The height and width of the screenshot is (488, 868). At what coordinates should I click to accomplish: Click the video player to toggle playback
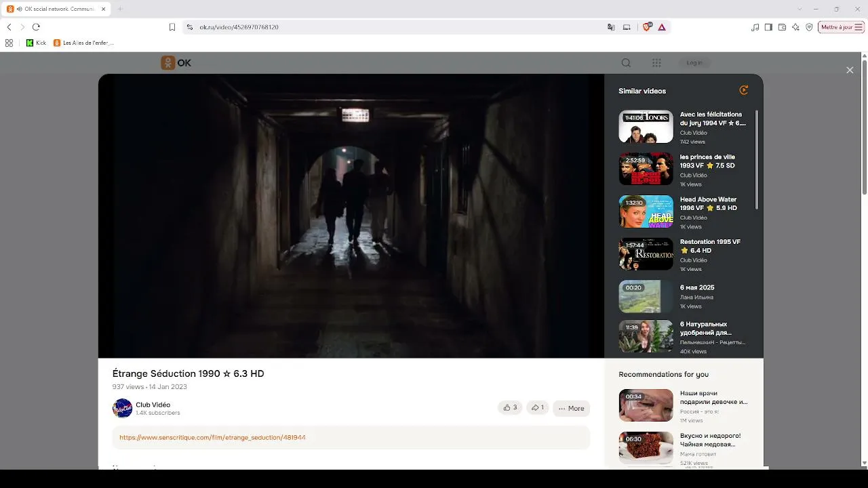(351, 216)
